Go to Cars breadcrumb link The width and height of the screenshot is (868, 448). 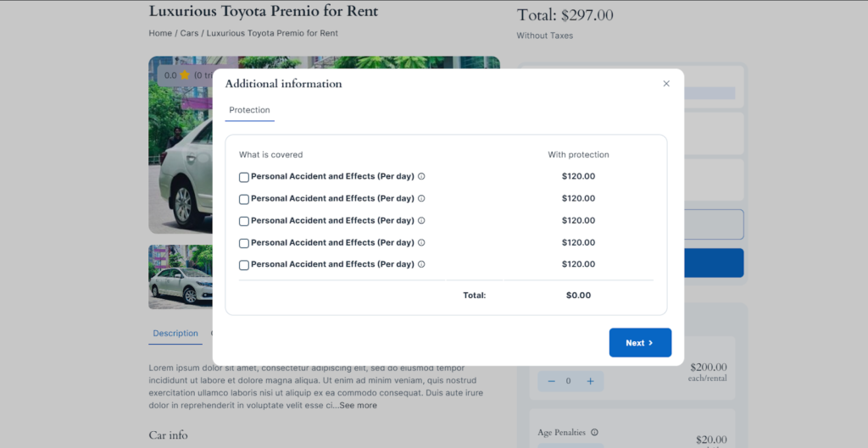(x=189, y=33)
